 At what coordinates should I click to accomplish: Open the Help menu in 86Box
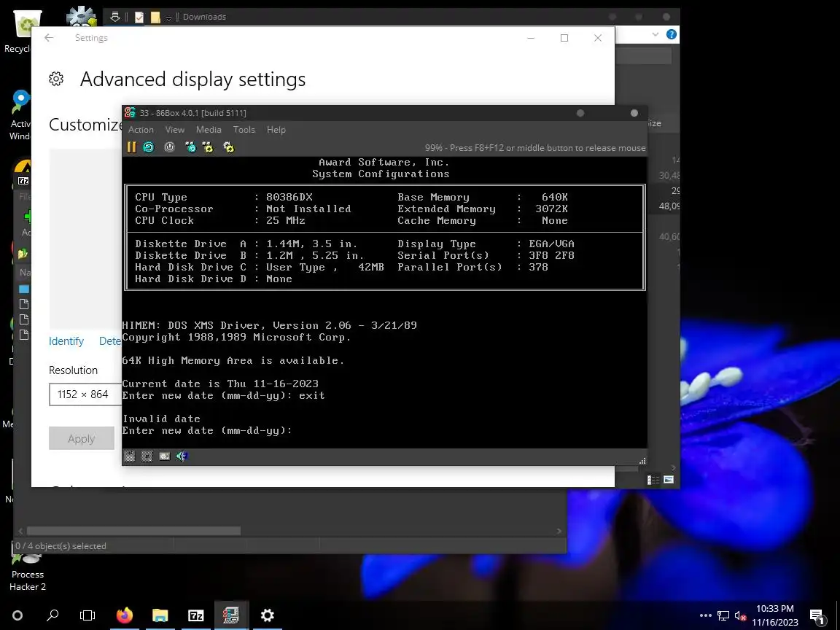tap(276, 130)
